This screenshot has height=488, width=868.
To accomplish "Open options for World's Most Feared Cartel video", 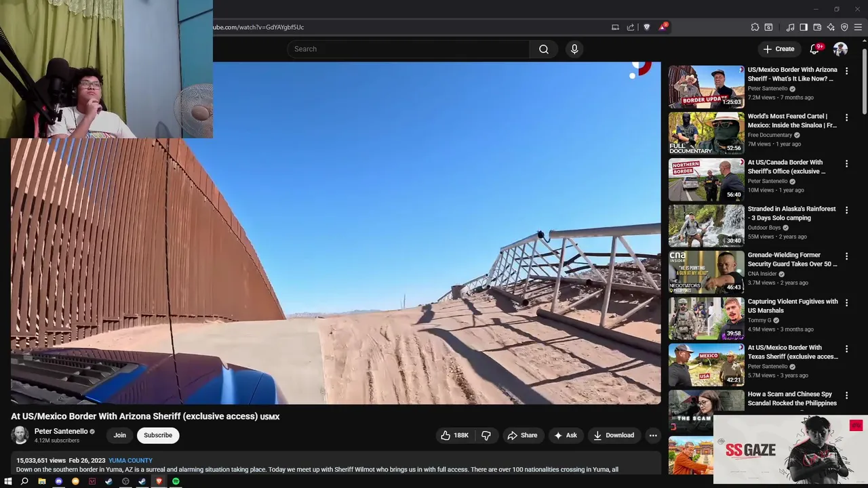I will click(x=846, y=117).
